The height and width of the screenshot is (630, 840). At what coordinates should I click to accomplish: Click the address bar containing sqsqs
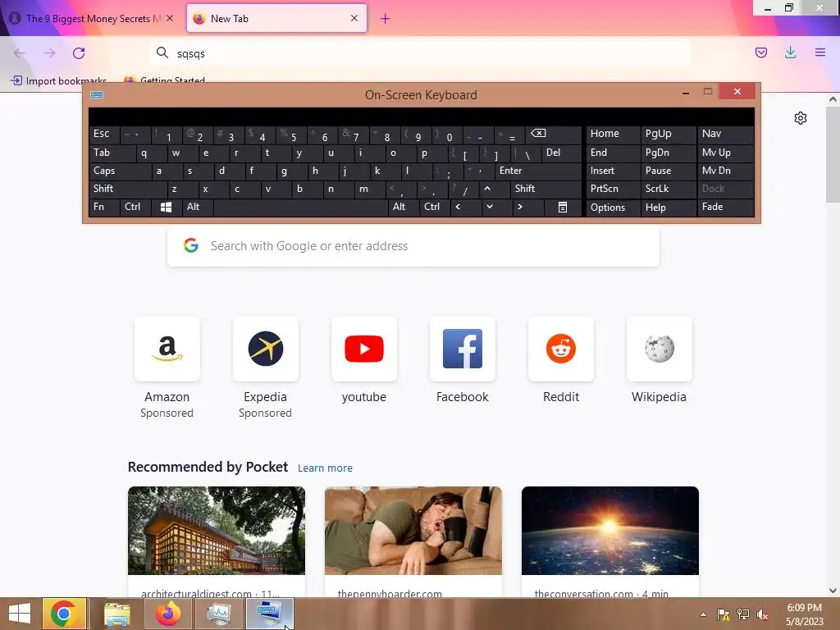[421, 53]
